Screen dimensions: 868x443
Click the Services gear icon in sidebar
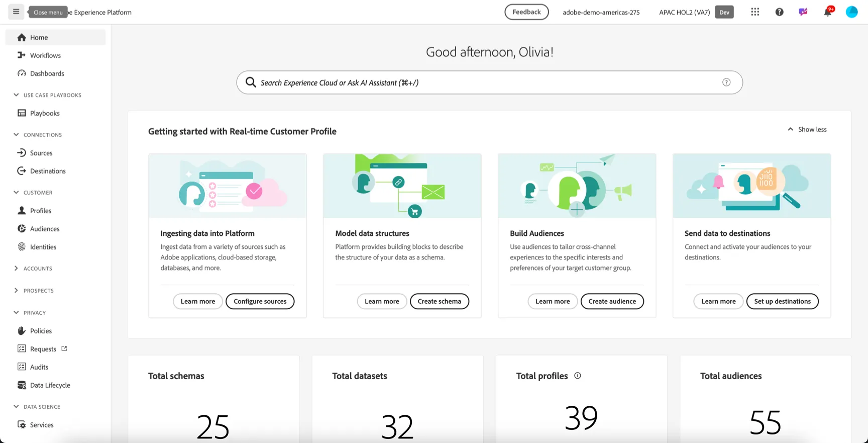(x=22, y=425)
